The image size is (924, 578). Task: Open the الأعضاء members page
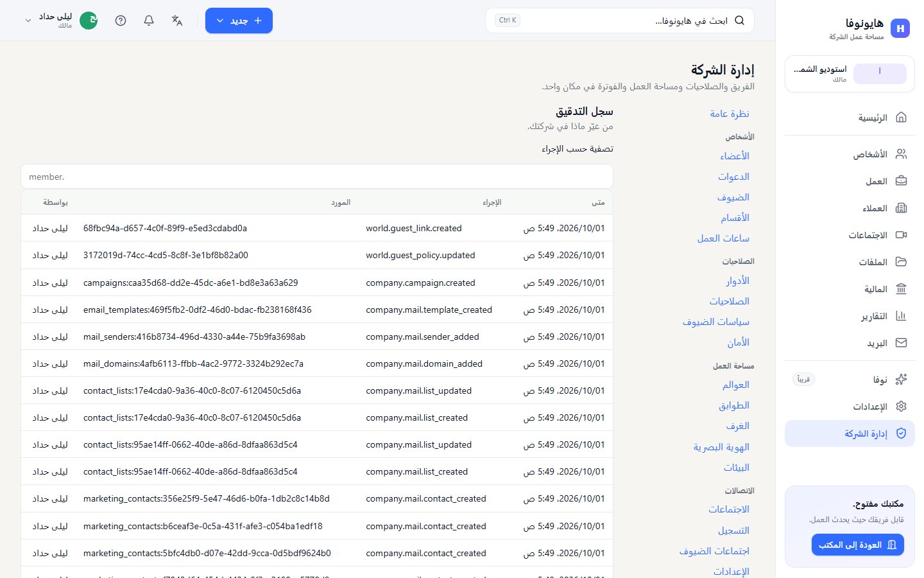pos(735,156)
